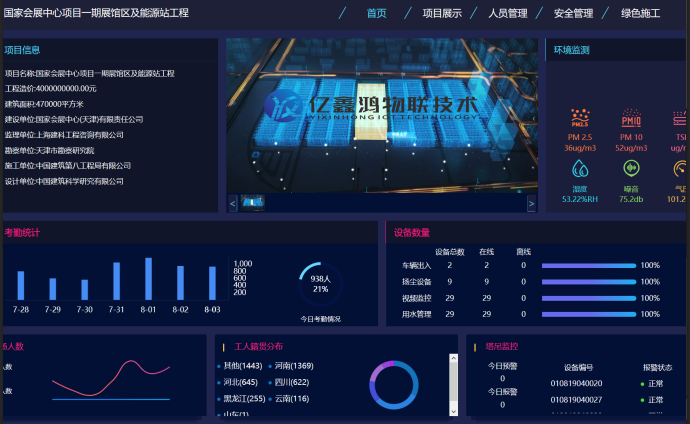Click the 离线 column header
The image size is (690, 424).
click(x=524, y=252)
